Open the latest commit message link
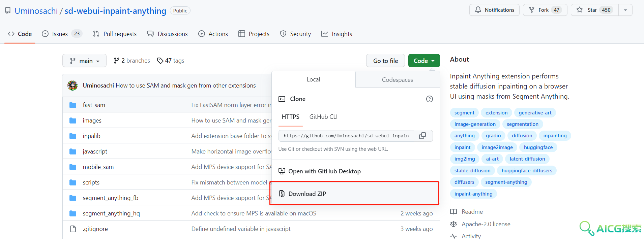 tap(186, 86)
